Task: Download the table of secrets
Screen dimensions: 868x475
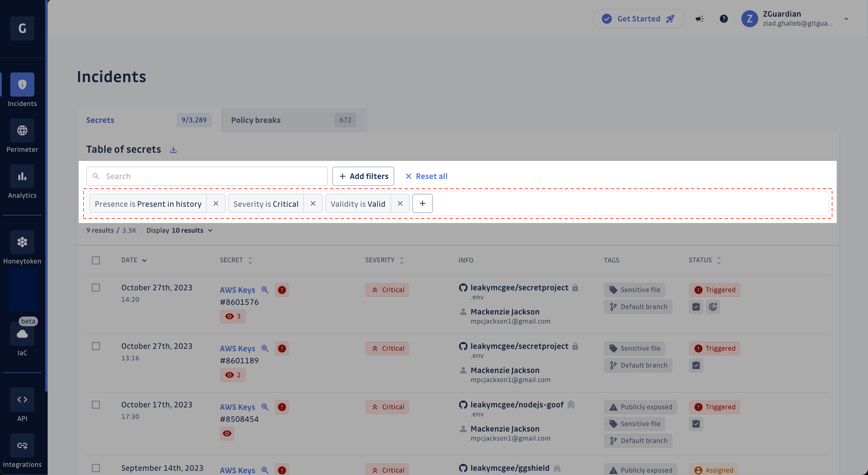Action: point(173,149)
